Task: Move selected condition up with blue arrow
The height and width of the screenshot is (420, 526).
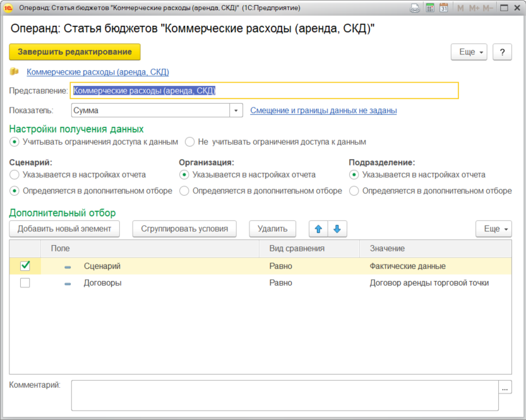Action: pos(318,229)
